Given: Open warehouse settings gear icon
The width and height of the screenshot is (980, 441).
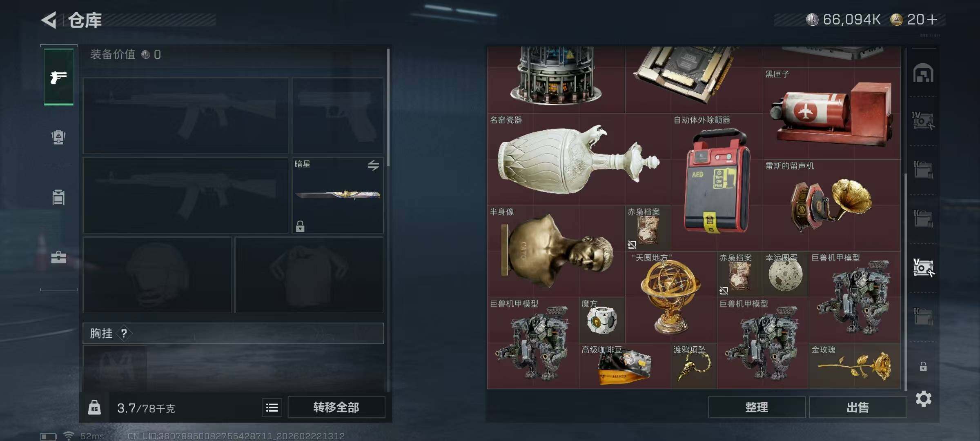Looking at the screenshot, I should [x=923, y=399].
